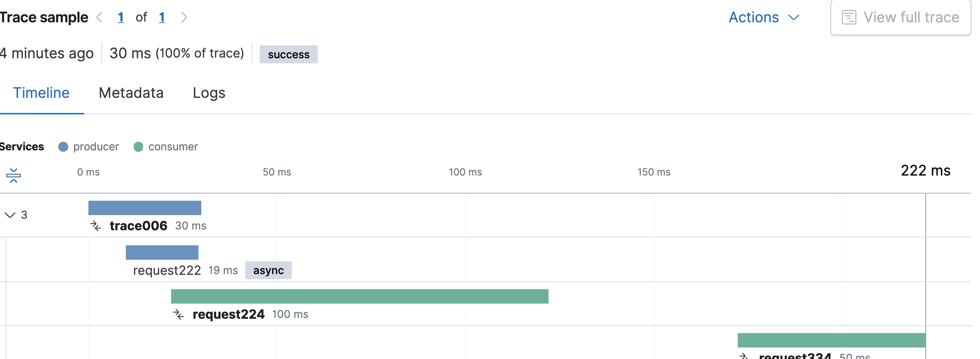The image size is (980, 359).
Task: Click the document icon on View full trace button
Action: (x=849, y=17)
